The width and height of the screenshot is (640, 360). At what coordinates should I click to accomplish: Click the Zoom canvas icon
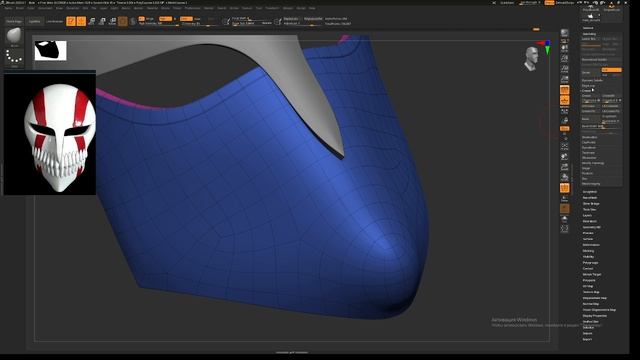click(564, 59)
